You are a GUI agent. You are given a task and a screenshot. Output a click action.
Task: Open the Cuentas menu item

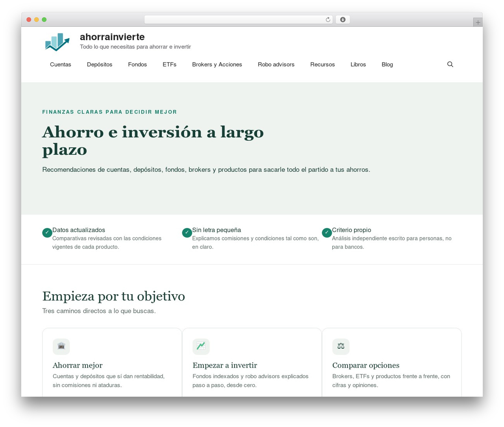point(61,65)
